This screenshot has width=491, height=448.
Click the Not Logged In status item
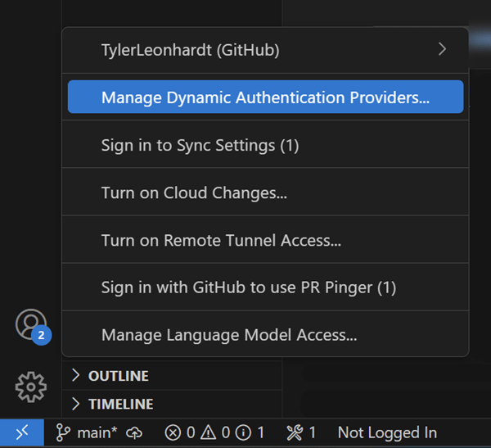[x=387, y=432]
